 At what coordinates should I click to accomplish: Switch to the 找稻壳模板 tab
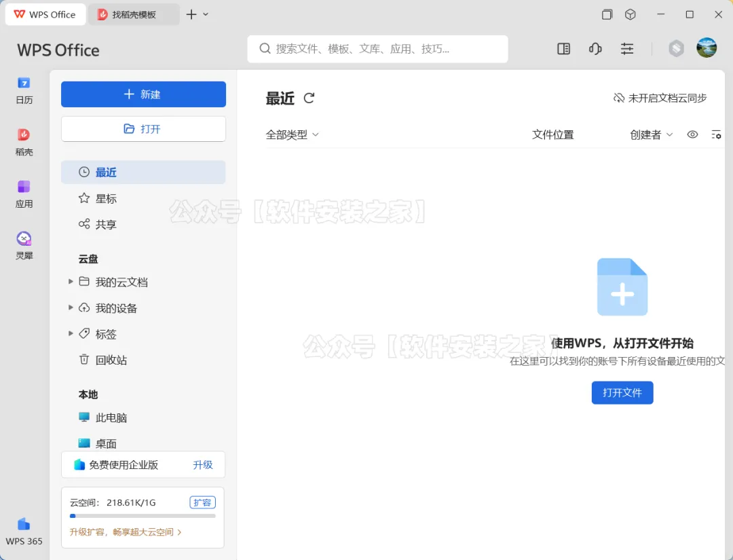[x=134, y=14]
